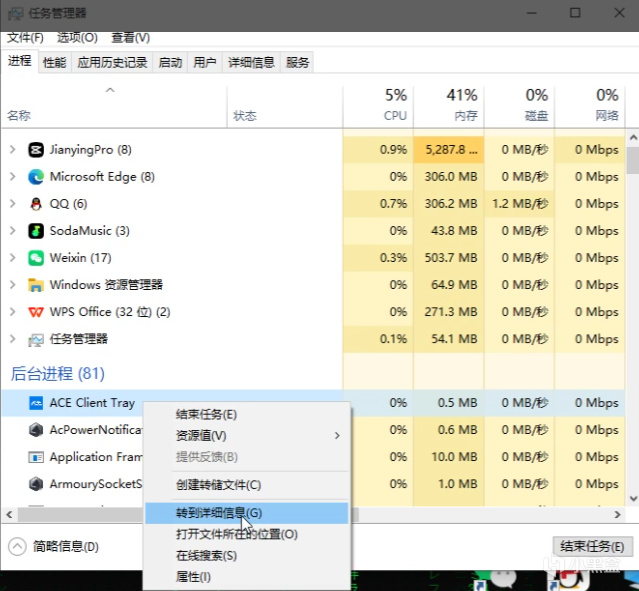The width and height of the screenshot is (639, 591).
Task: Expand the SodaMusic process group
Action: tap(13, 231)
